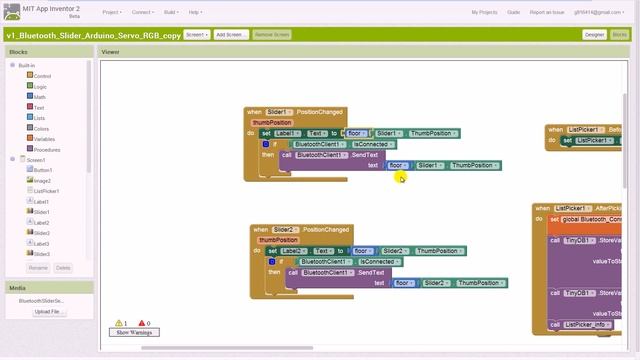Click the Show Warnings button

tap(134, 332)
